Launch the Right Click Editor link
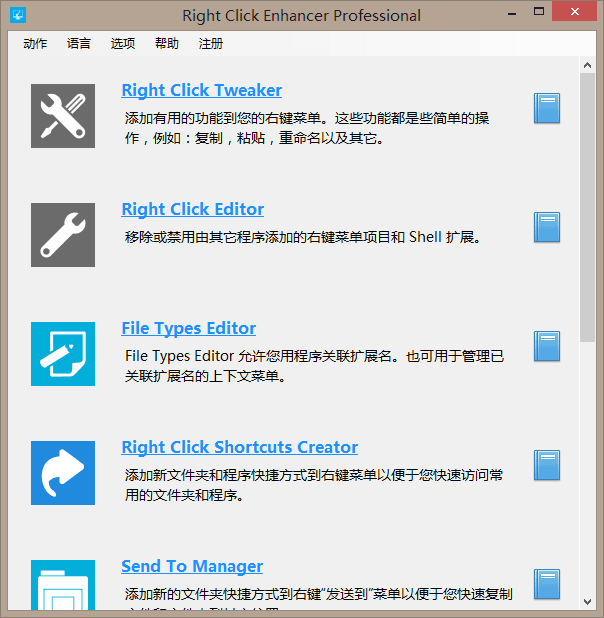 point(192,209)
